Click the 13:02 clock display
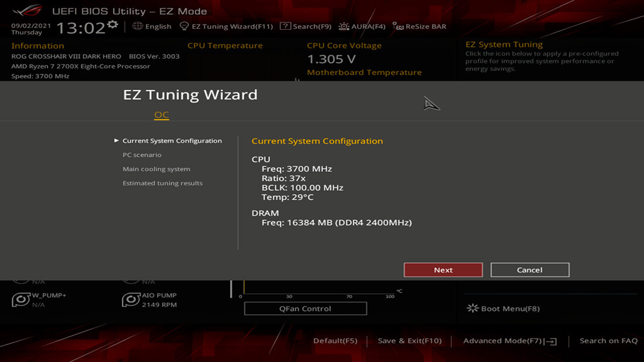The height and width of the screenshot is (362, 644). [x=81, y=28]
